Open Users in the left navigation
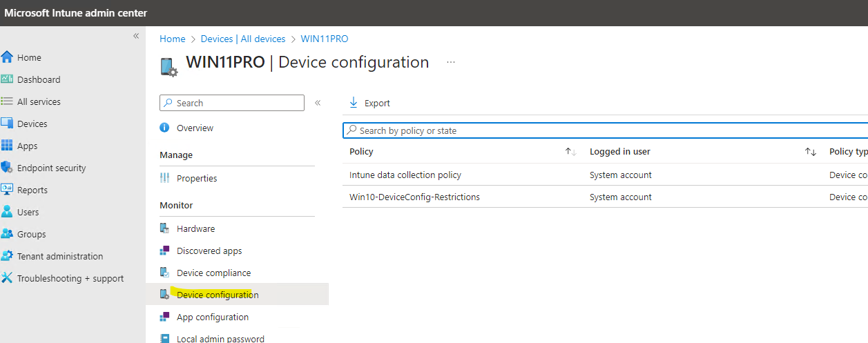 click(x=28, y=212)
